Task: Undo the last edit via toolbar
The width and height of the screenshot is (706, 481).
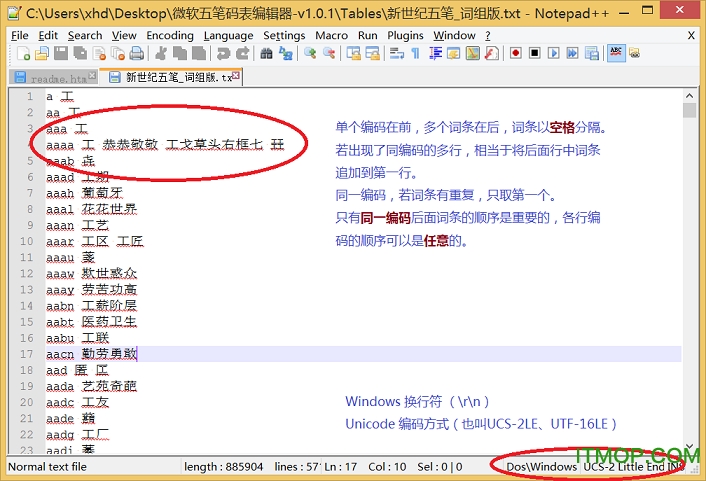Action: point(223,54)
